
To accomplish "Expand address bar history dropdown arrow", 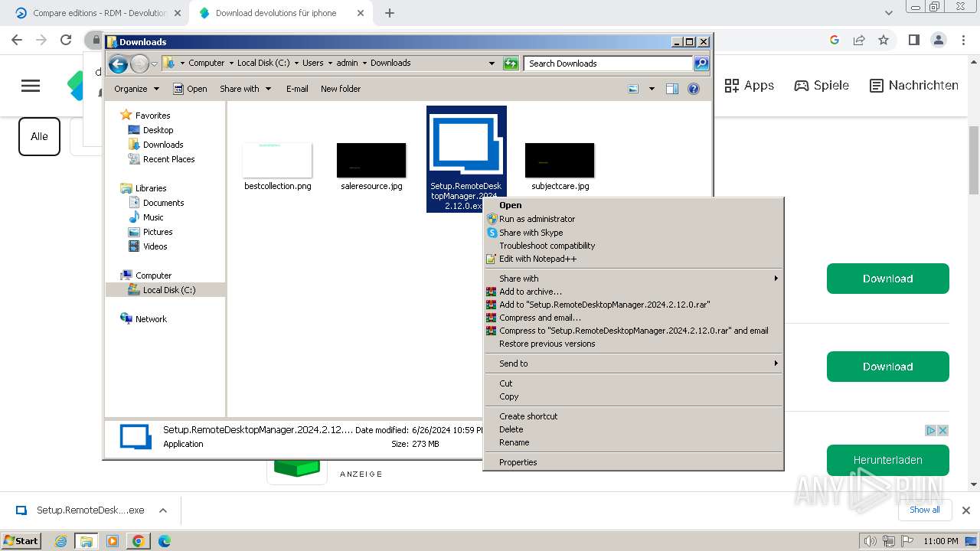I will pyautogui.click(x=492, y=64).
